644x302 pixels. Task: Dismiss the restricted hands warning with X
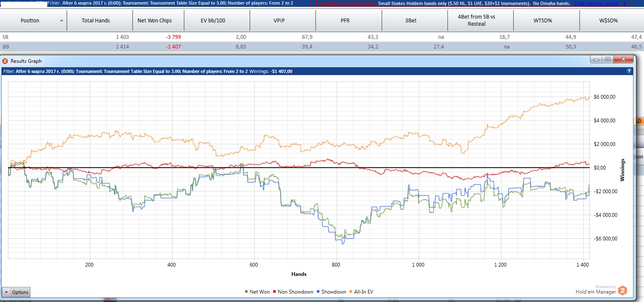(625, 3)
